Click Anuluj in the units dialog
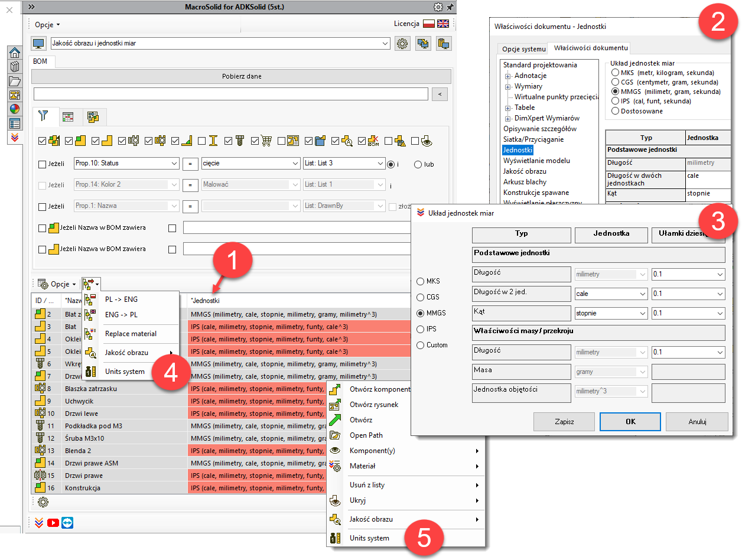Viewport: 742px width, 560px height. click(x=697, y=422)
